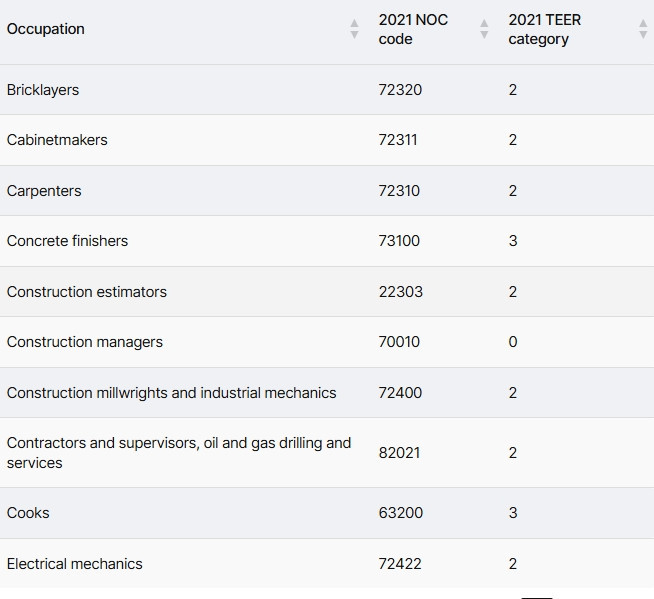Select TEER value 0 for Construction managers
This screenshot has width=654, height=599.
513,342
